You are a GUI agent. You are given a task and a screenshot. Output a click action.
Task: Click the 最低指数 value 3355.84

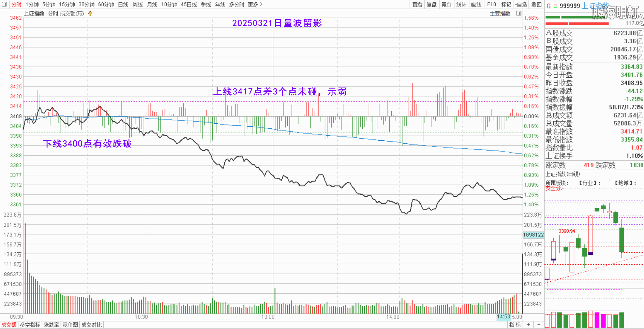(631, 140)
